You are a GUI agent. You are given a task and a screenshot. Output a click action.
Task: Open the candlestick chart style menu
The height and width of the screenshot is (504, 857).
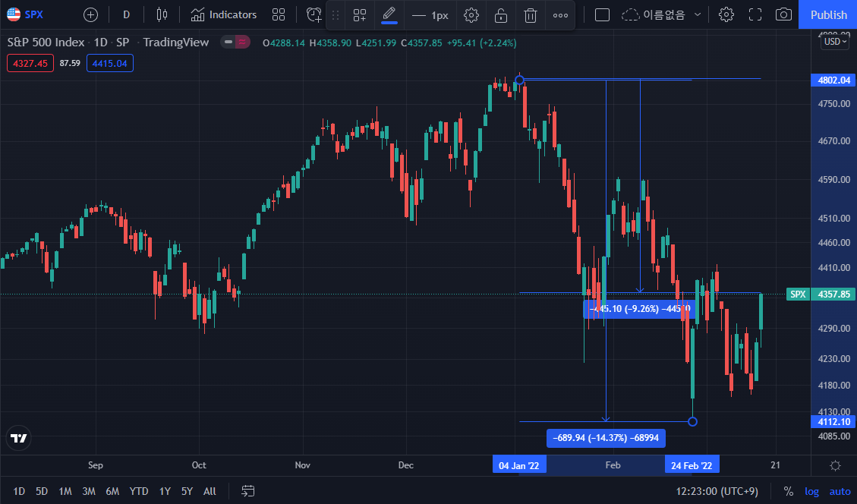(162, 14)
